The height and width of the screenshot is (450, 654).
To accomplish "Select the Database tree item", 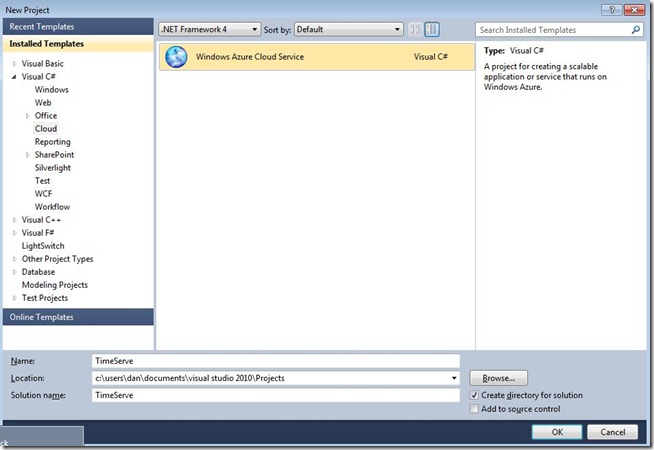I will pos(38,272).
